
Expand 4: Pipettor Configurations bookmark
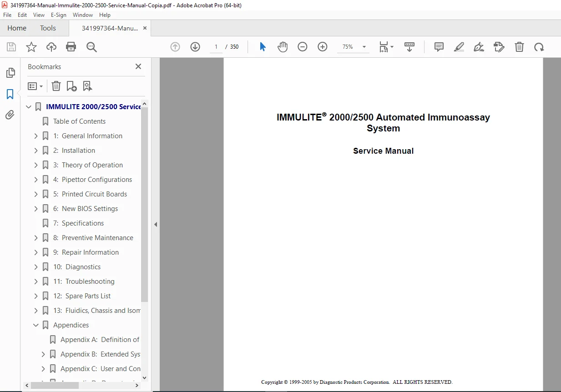pos(36,180)
